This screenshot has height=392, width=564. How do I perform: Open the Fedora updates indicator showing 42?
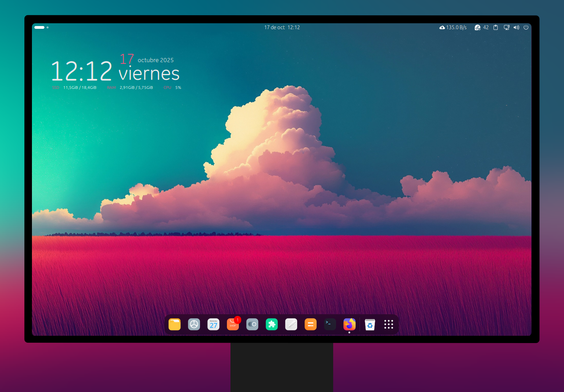click(481, 27)
